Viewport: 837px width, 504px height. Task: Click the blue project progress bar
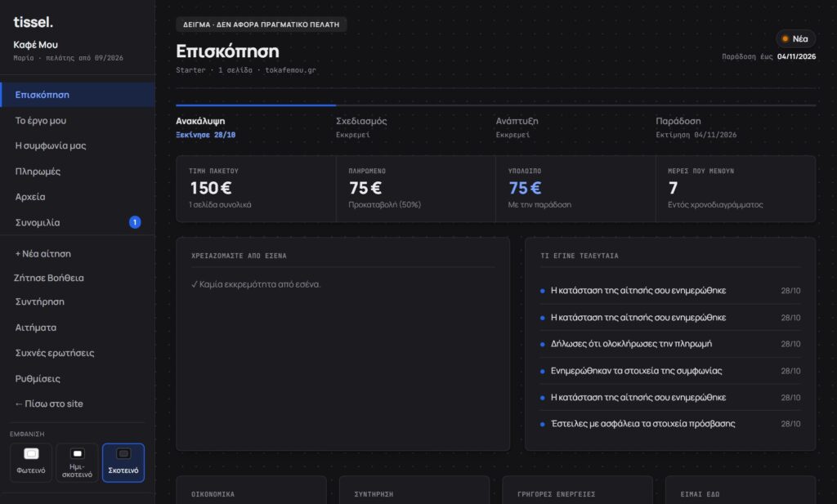256,105
